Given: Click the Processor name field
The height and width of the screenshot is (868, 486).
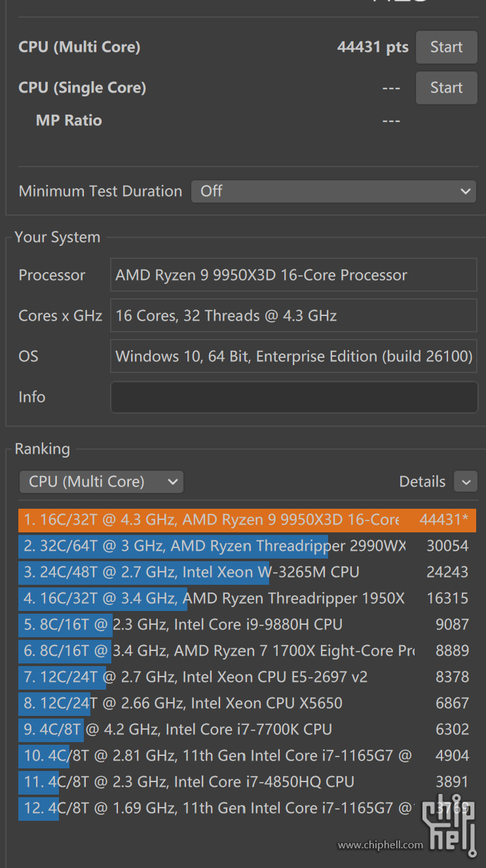Looking at the screenshot, I should [x=293, y=275].
